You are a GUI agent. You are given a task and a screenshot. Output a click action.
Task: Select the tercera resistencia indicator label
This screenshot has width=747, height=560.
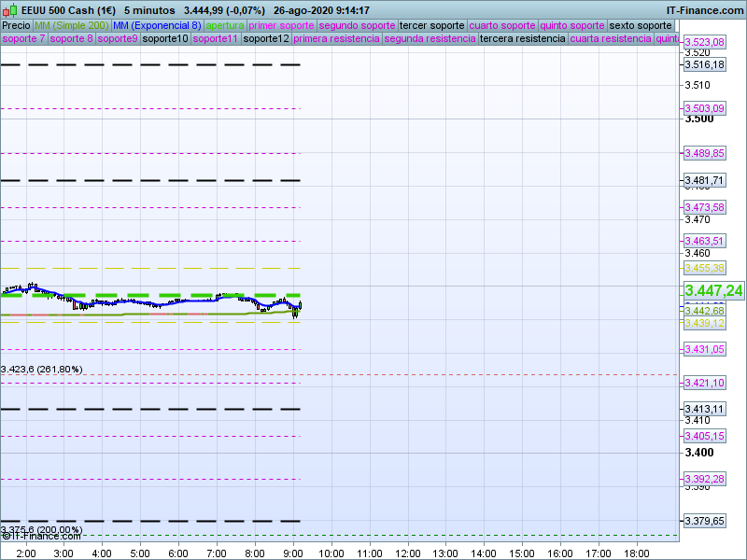522,39
